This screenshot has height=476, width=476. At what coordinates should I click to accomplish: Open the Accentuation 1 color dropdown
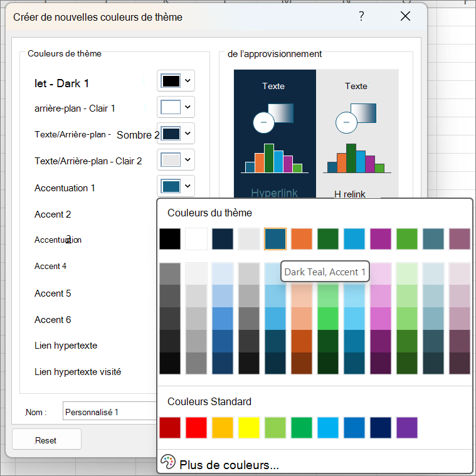click(x=176, y=186)
